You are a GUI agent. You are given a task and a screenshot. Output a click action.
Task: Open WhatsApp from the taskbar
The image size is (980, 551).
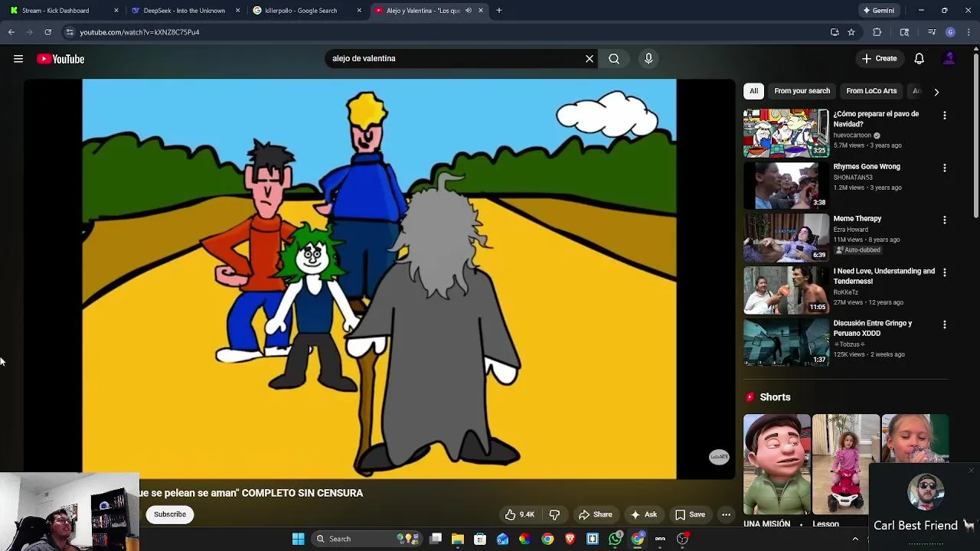pos(616,539)
